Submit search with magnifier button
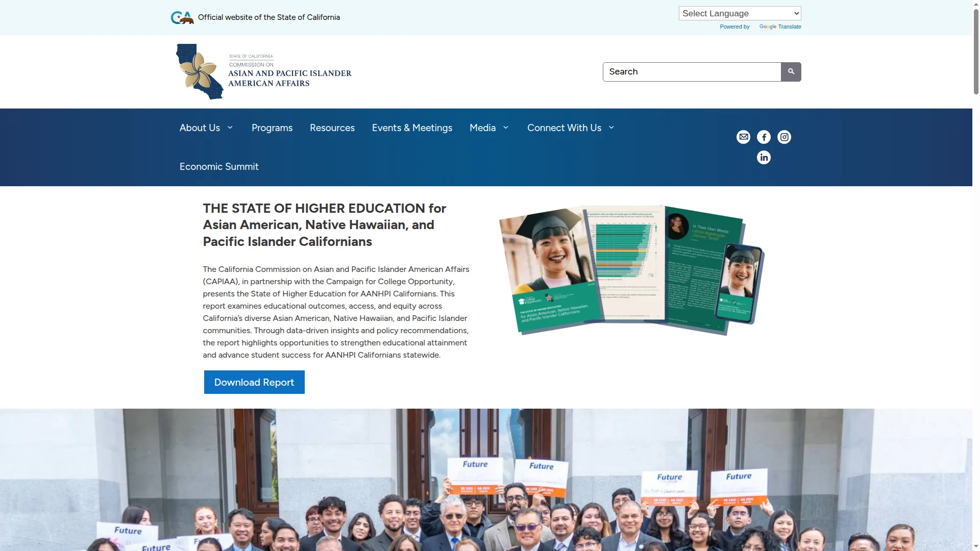Screen dimensions: 980x551 pyautogui.click(x=791, y=72)
